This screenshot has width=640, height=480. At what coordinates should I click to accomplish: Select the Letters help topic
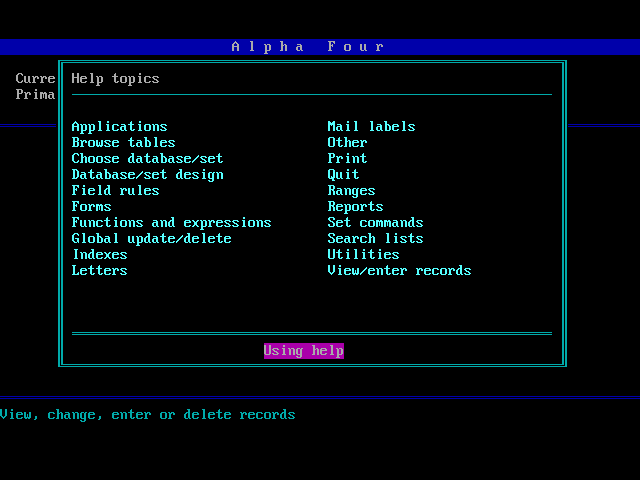100,270
